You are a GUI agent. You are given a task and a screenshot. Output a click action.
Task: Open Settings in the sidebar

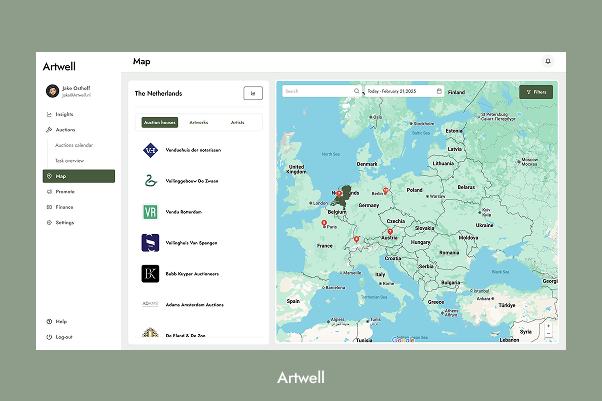(65, 222)
